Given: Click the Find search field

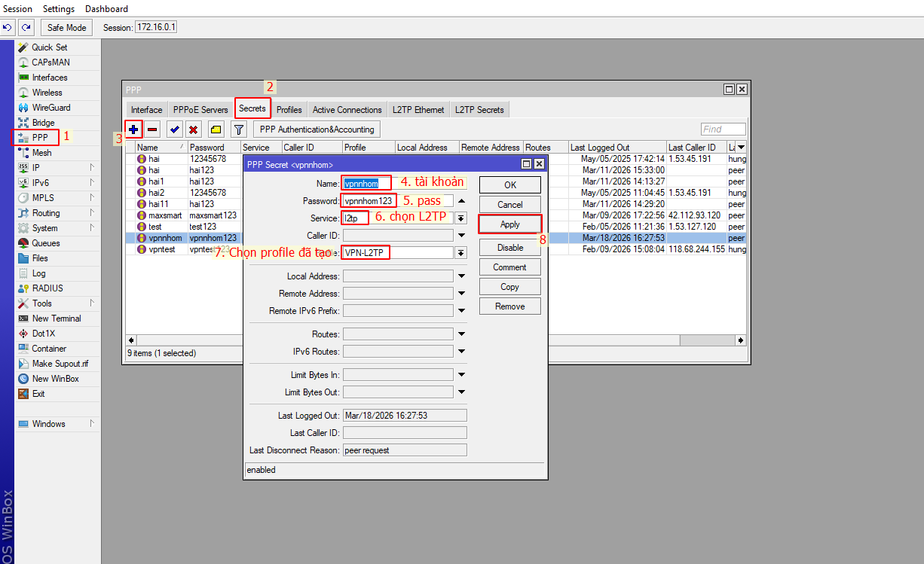Looking at the screenshot, I should [x=723, y=130].
